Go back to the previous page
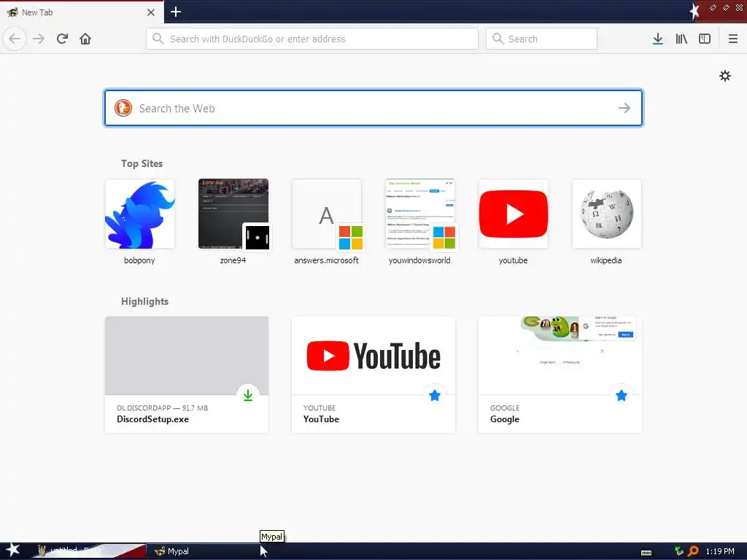 (15, 39)
